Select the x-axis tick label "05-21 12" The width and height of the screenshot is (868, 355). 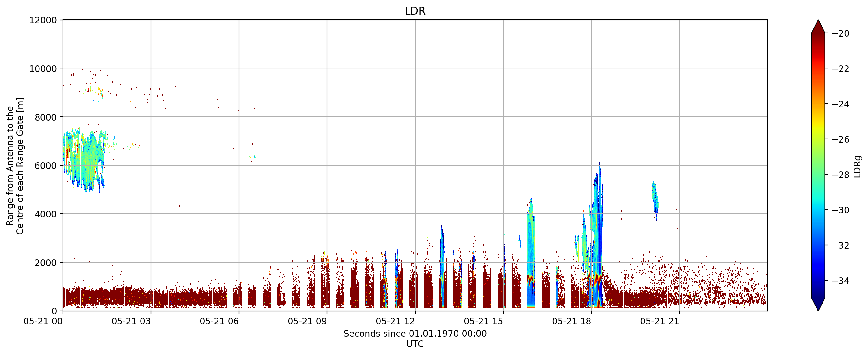pos(396,321)
